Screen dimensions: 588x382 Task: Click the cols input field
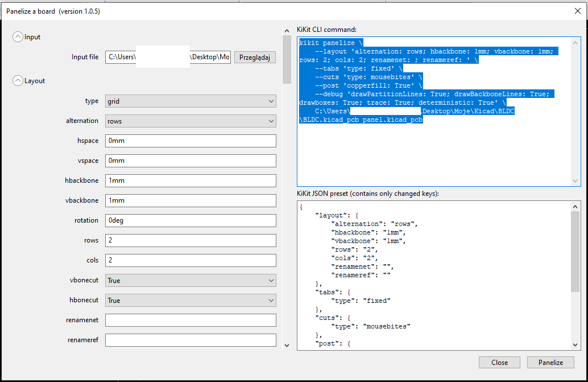pyautogui.click(x=191, y=260)
